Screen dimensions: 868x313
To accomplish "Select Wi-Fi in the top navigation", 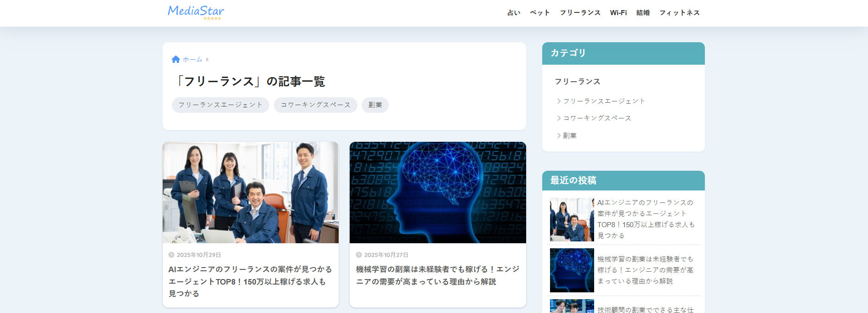I will coord(618,13).
